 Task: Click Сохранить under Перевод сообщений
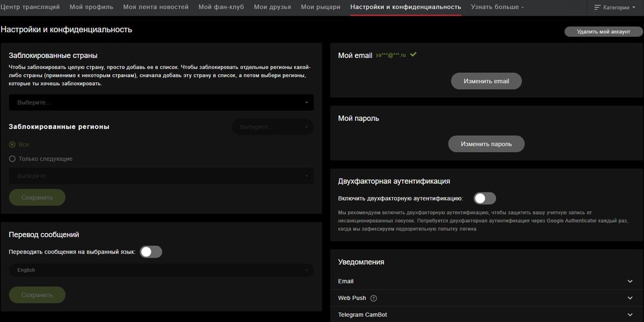37,295
